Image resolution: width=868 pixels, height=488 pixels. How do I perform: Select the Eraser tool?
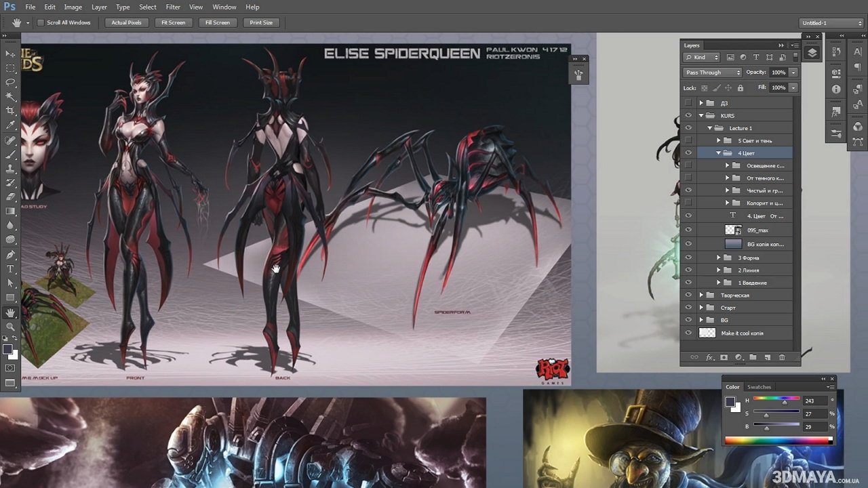(x=10, y=197)
